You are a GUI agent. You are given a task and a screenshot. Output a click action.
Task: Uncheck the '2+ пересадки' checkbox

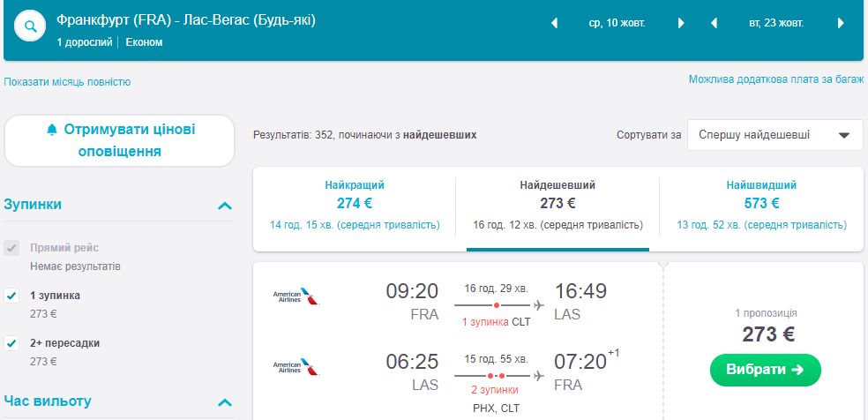[12, 342]
